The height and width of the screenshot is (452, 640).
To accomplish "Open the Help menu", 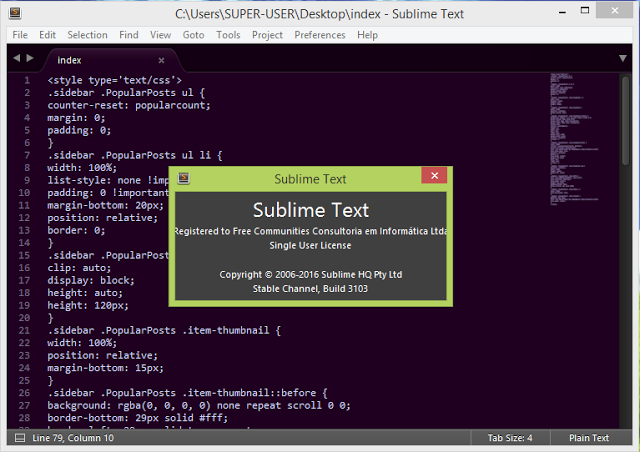I will coord(367,35).
